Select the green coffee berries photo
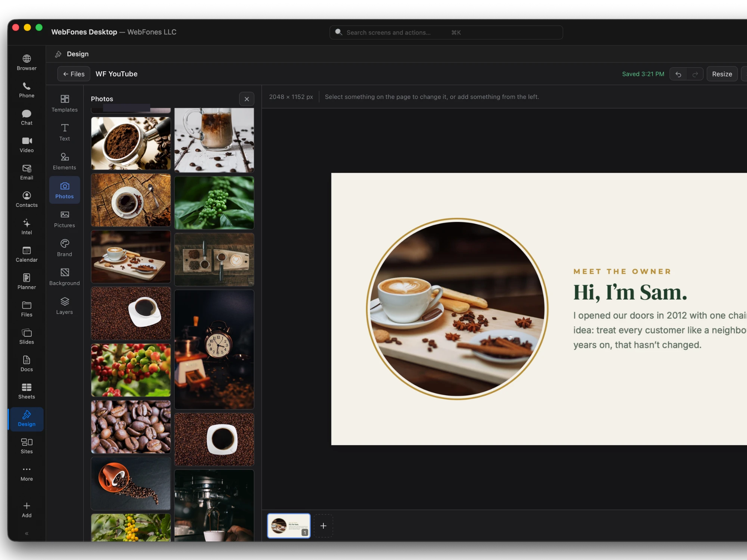This screenshot has width=747, height=560. pos(214,203)
